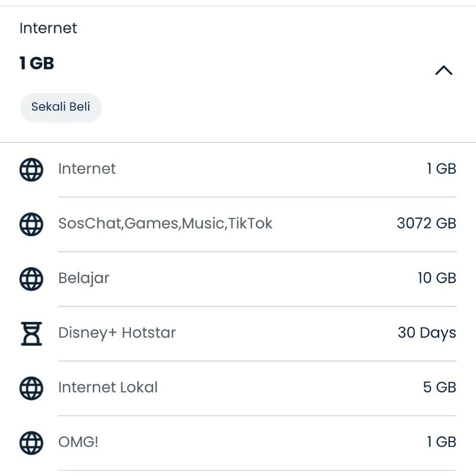The width and height of the screenshot is (476, 476).
Task: Select the globe icon next to SosChat,Games,Music,TikTok
Action: 31,224
